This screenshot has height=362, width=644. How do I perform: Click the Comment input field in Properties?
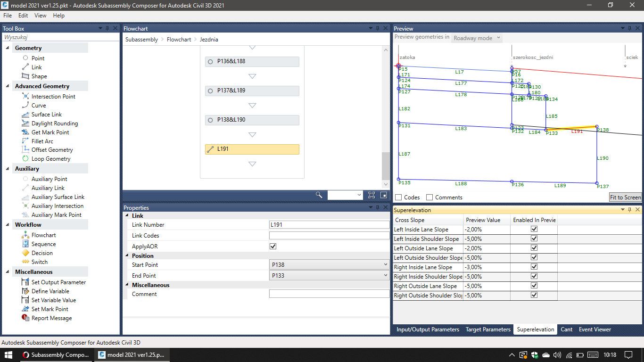[x=328, y=294]
